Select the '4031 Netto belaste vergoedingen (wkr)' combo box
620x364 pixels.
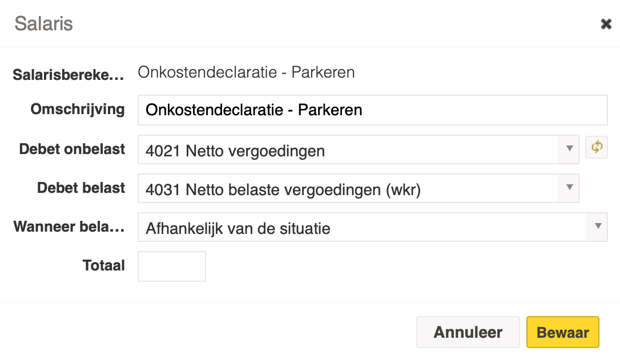tap(358, 188)
